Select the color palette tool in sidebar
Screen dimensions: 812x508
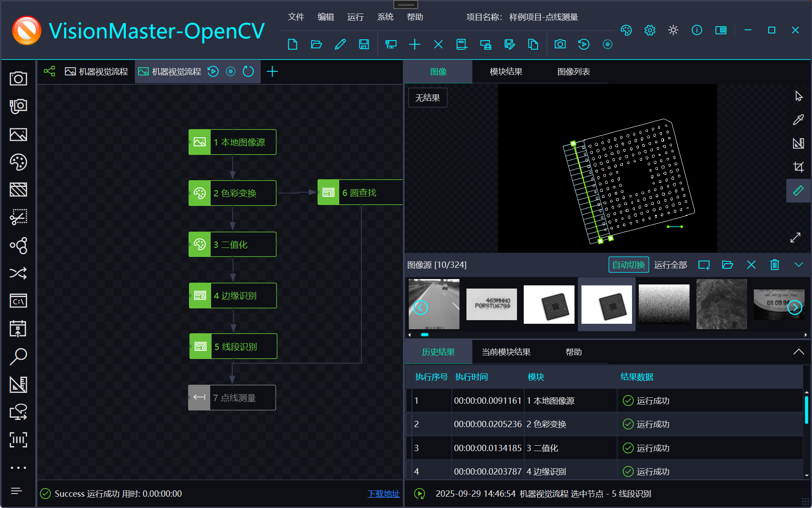[18, 162]
